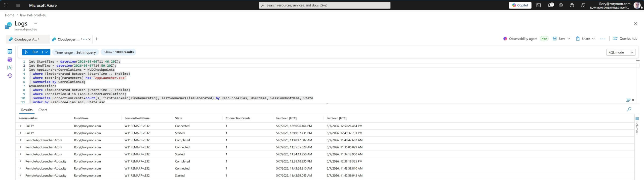Open the Functions sidebar icon

click(x=10, y=67)
